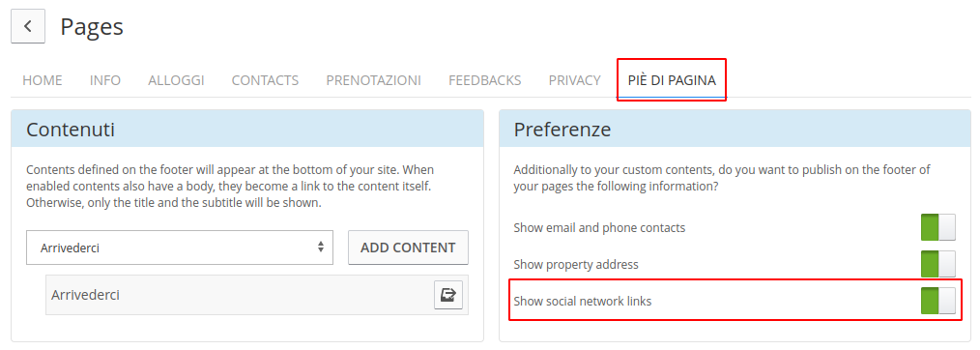Open the Arrivederci content edit icon

coord(448,295)
